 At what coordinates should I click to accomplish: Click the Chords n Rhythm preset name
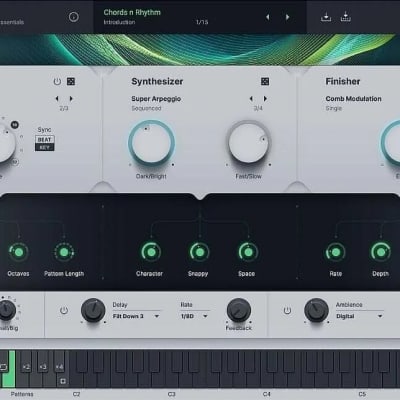point(132,12)
